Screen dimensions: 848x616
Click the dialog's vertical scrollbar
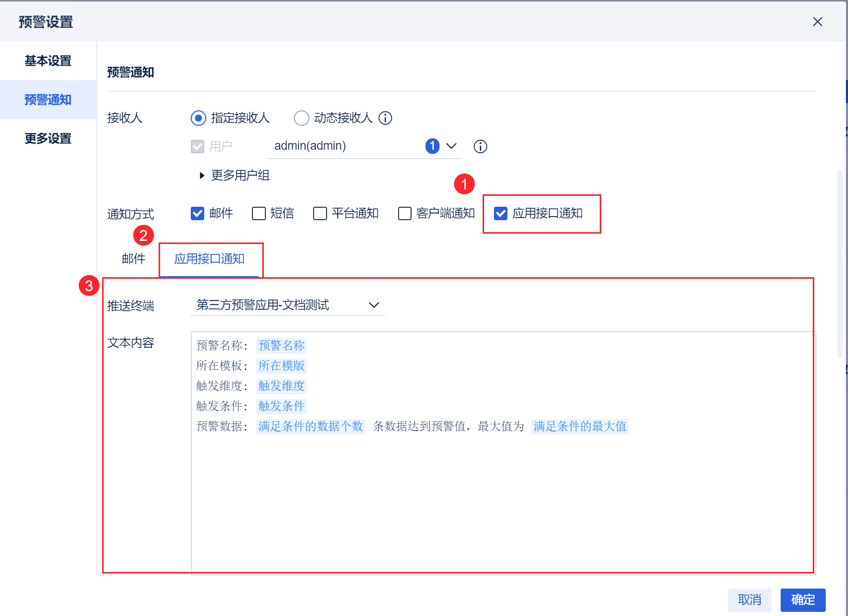coord(839,264)
